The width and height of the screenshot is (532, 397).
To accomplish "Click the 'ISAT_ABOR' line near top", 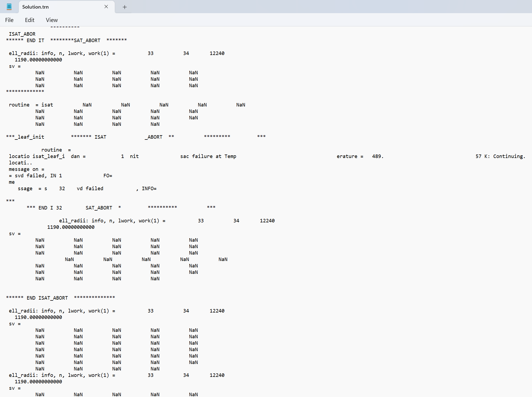I will pyautogui.click(x=22, y=34).
